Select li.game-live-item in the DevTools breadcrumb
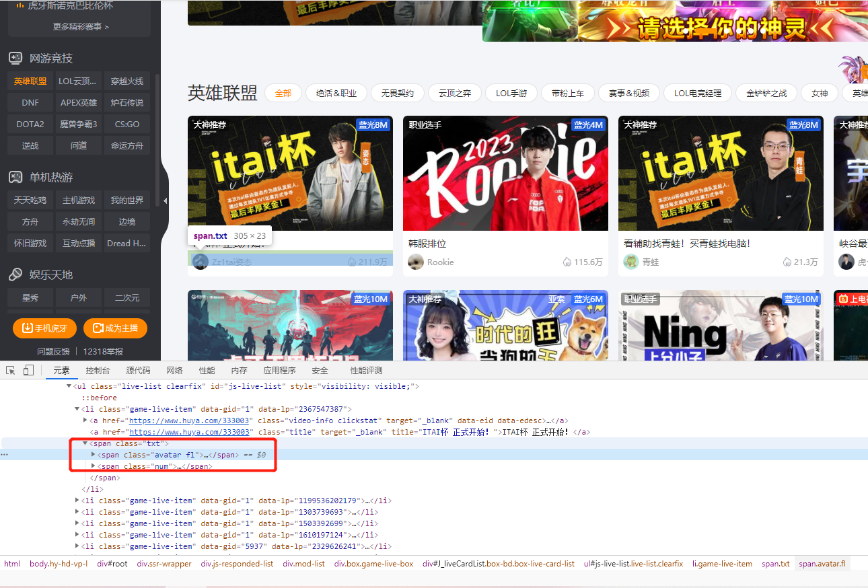Screen dimensions: 868x588 [723, 564]
